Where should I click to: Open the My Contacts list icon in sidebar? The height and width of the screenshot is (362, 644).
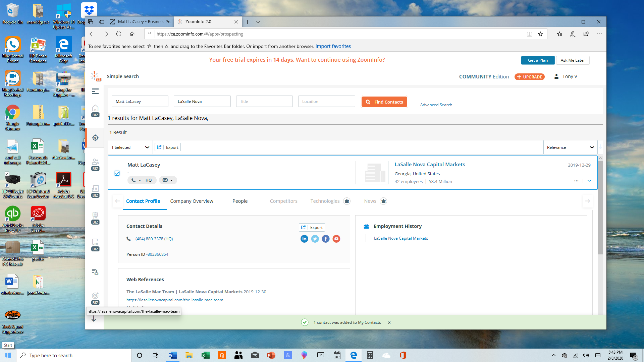(x=95, y=271)
